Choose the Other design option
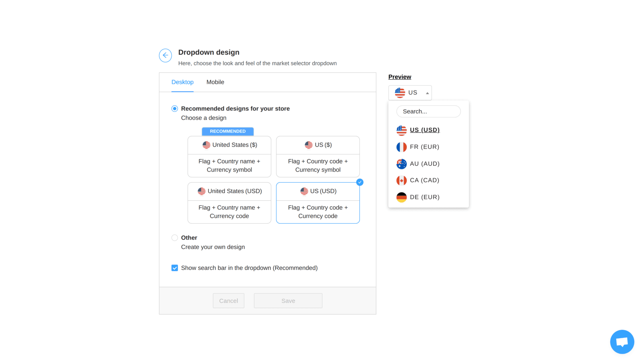 point(175,237)
